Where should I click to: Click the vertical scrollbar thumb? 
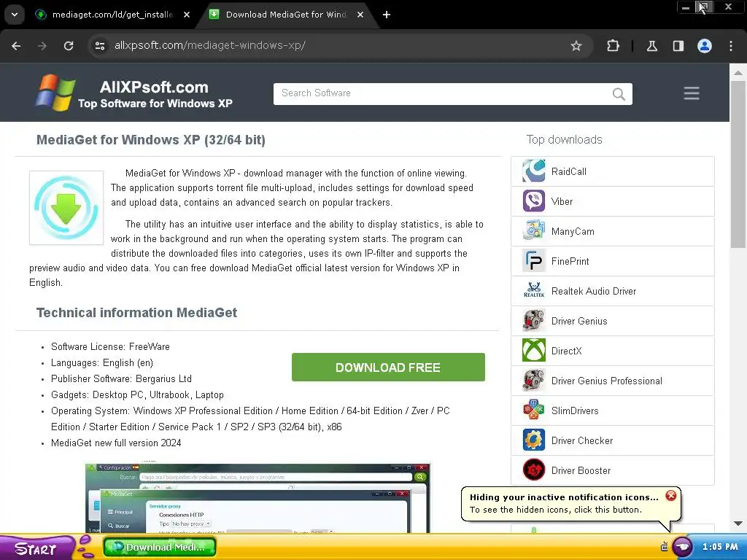738,164
